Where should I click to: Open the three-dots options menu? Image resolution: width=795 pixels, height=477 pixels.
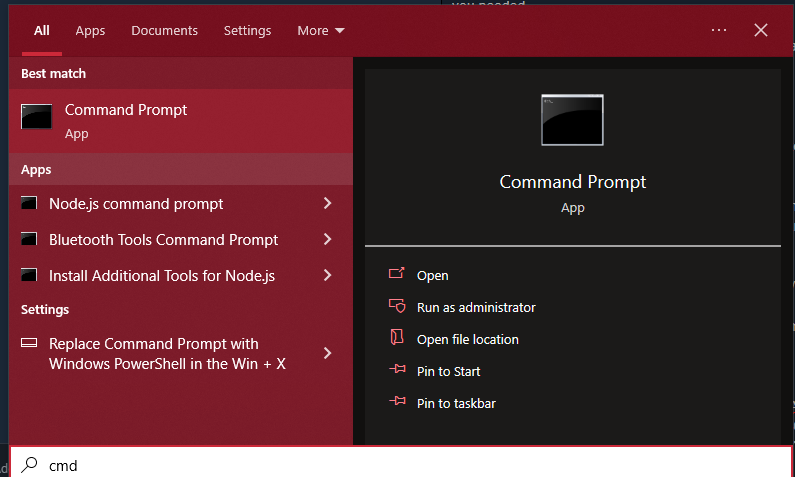click(719, 30)
